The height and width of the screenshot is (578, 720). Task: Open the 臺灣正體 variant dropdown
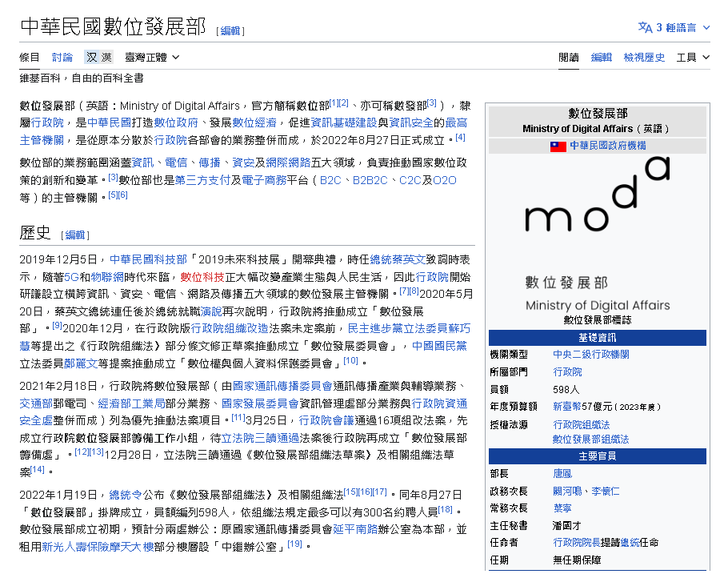(152, 57)
